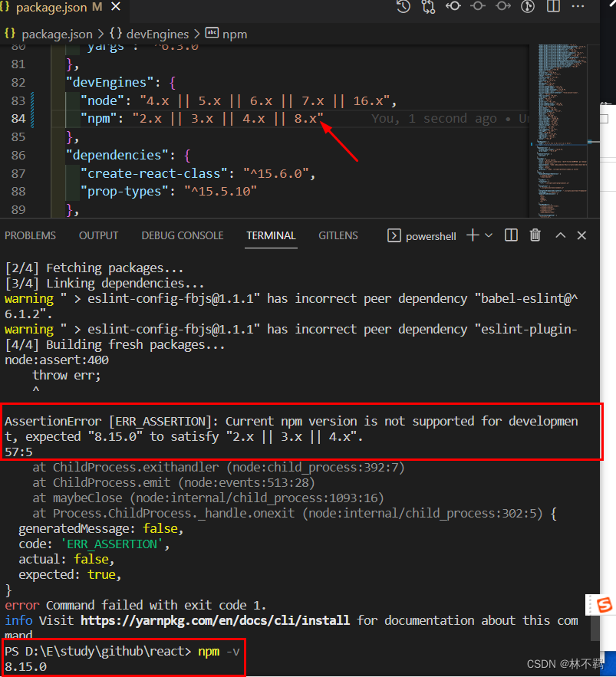Click the "node:assert:400" terminal line
The width and height of the screenshot is (616, 677).
click(57, 360)
